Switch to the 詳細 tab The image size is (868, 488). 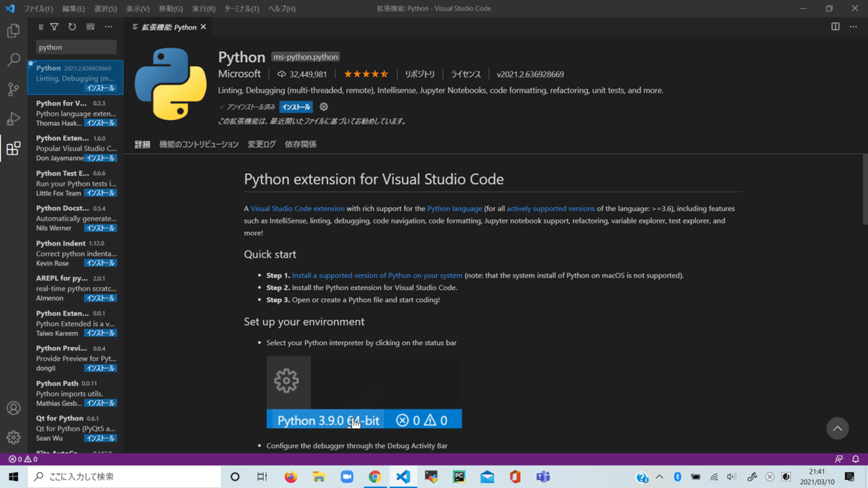[x=142, y=145]
